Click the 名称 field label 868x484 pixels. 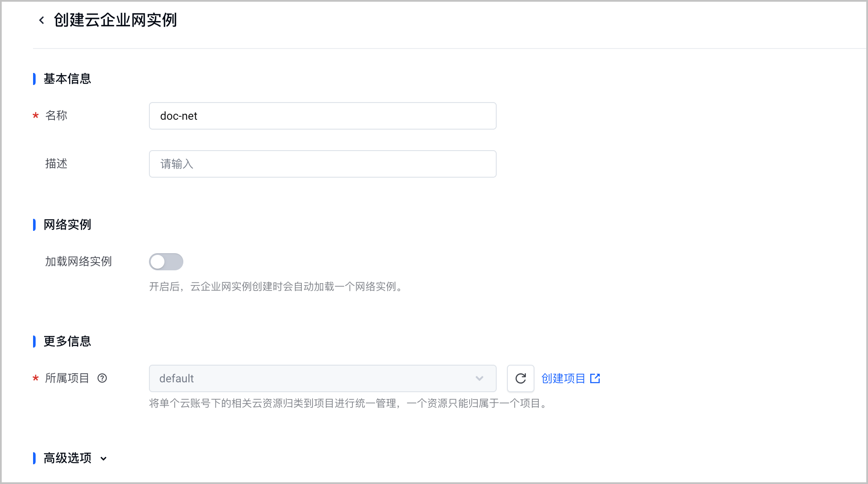56,115
